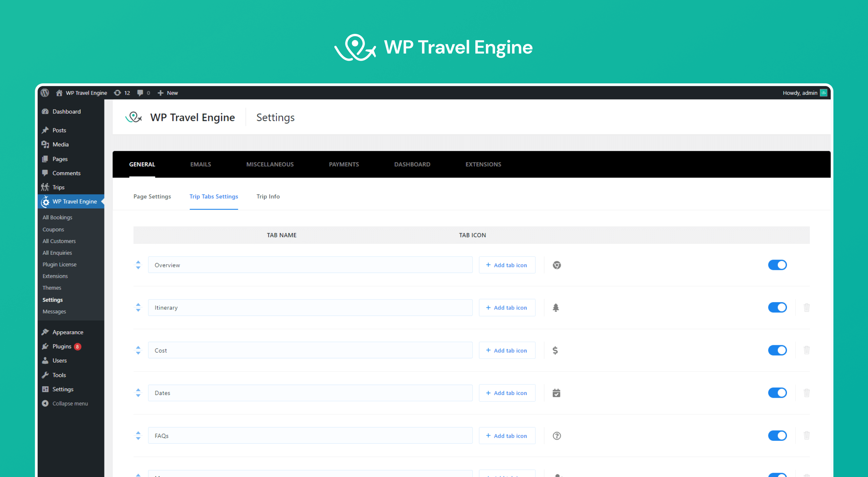The width and height of the screenshot is (868, 477).
Task: Click the plus New icon in admin bar
Action: point(160,93)
